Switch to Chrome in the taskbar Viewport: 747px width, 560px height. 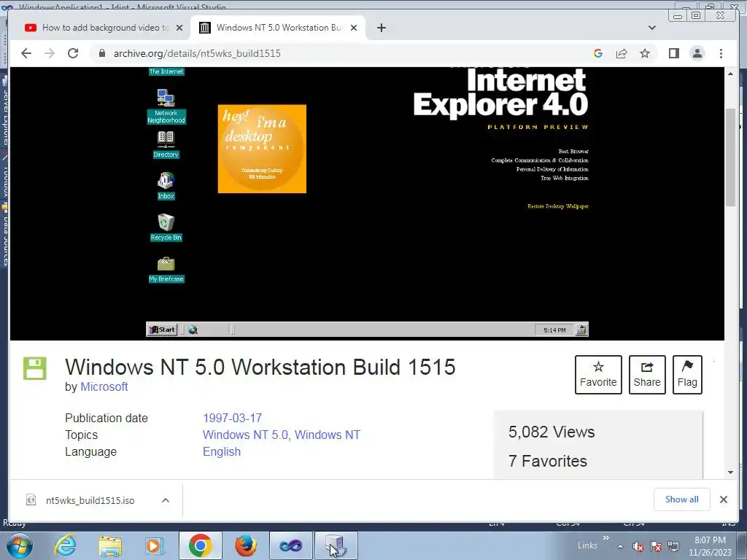click(x=200, y=545)
